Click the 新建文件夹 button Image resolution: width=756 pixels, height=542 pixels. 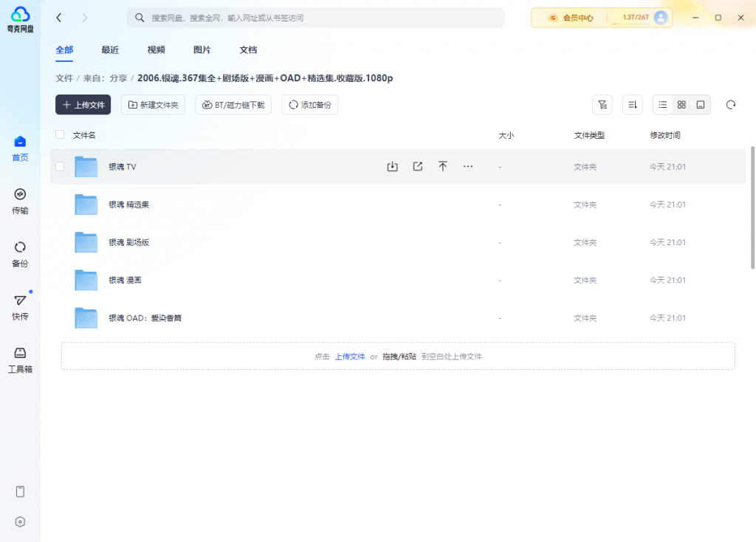(153, 105)
